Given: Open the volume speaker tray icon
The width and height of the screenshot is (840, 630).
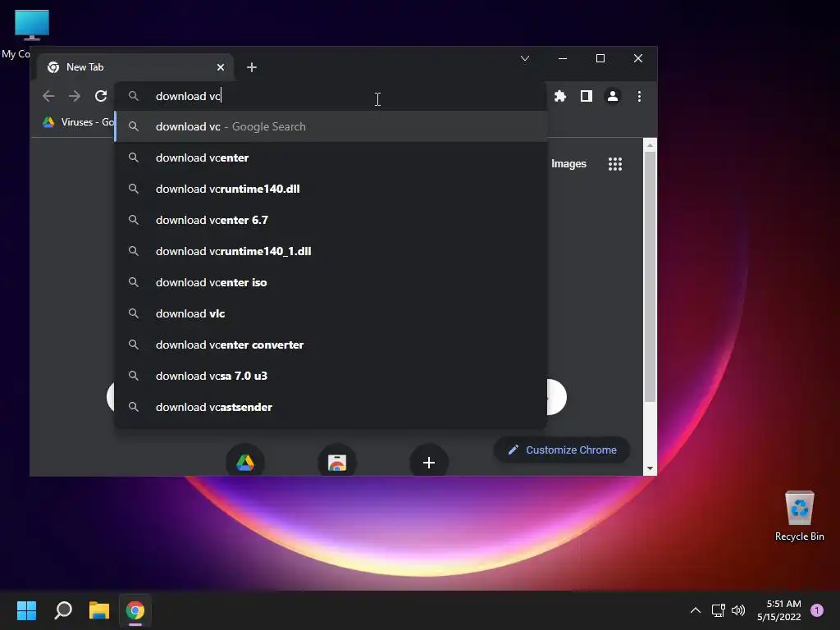Looking at the screenshot, I should point(738,610).
